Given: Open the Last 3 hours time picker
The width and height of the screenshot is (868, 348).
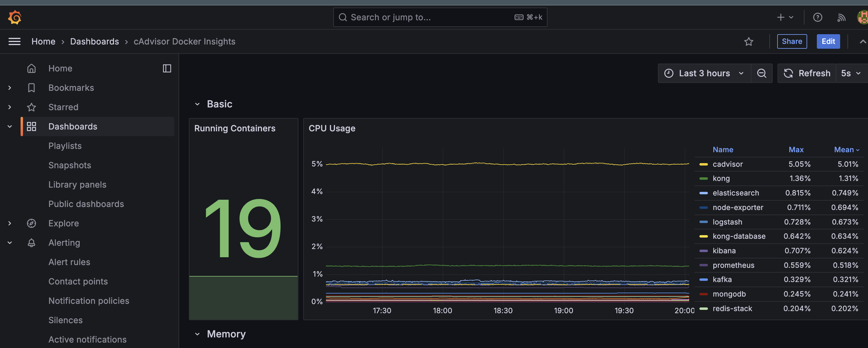Looking at the screenshot, I should pyautogui.click(x=704, y=73).
